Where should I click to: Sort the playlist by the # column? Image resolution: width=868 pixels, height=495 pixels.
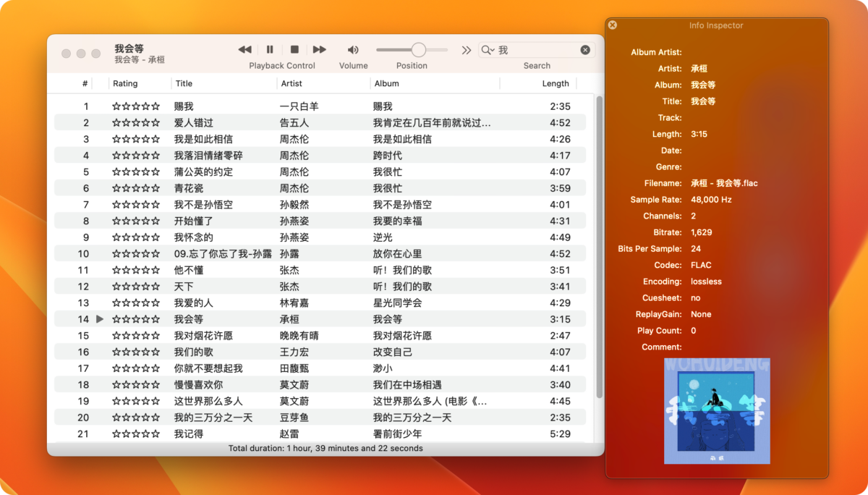pyautogui.click(x=85, y=83)
